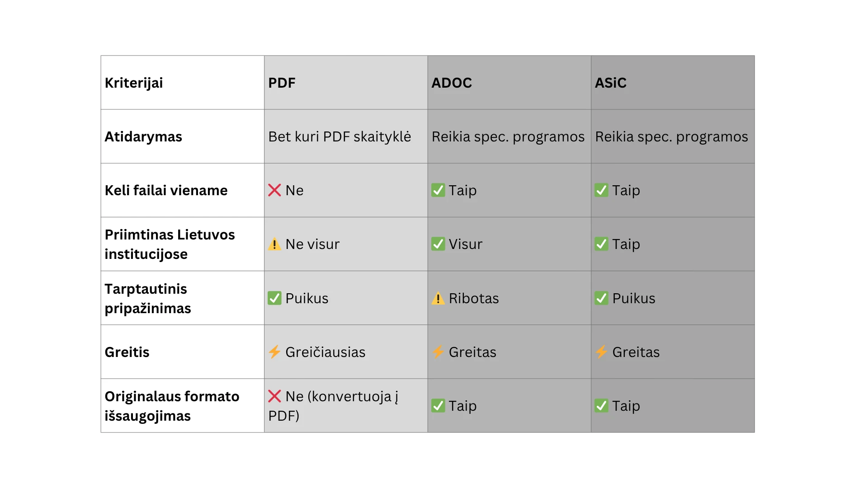
Task: Click check icon in ASiC Originalaus formato row
Action: [601, 406]
